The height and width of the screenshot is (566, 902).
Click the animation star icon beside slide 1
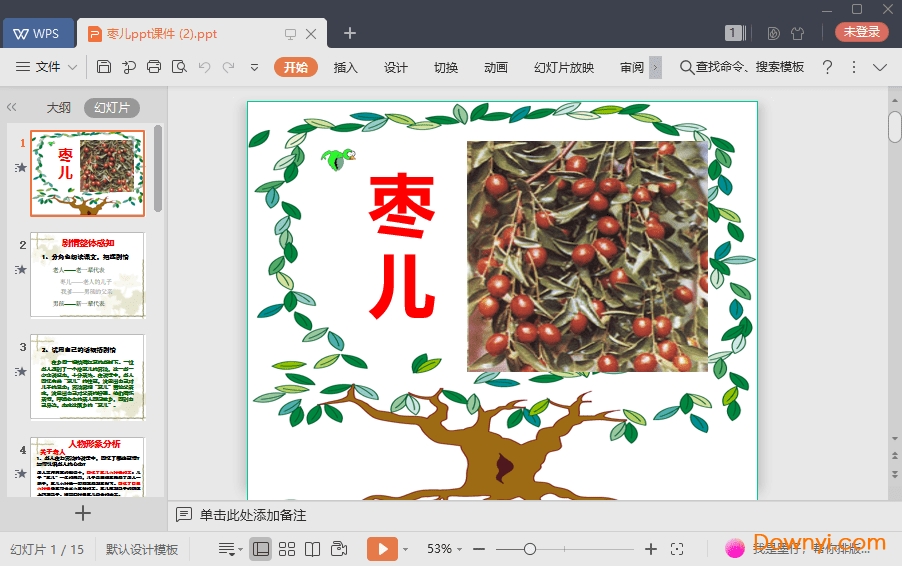[21, 167]
